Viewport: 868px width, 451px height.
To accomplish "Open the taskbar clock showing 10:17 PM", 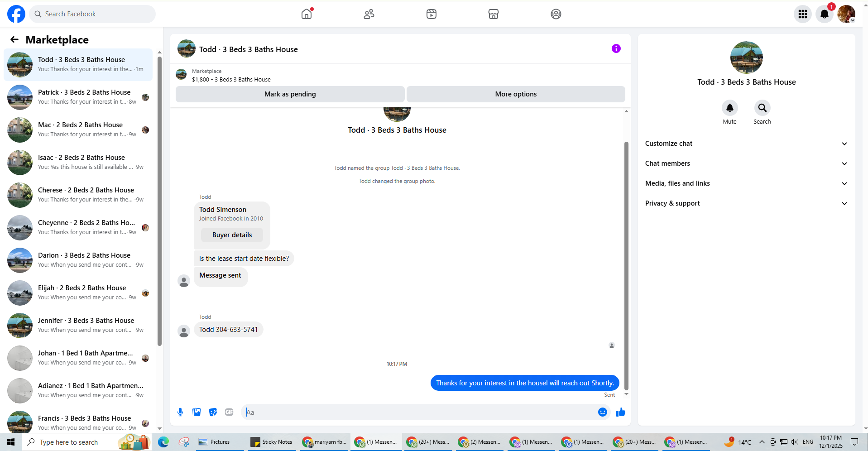I will [831, 442].
